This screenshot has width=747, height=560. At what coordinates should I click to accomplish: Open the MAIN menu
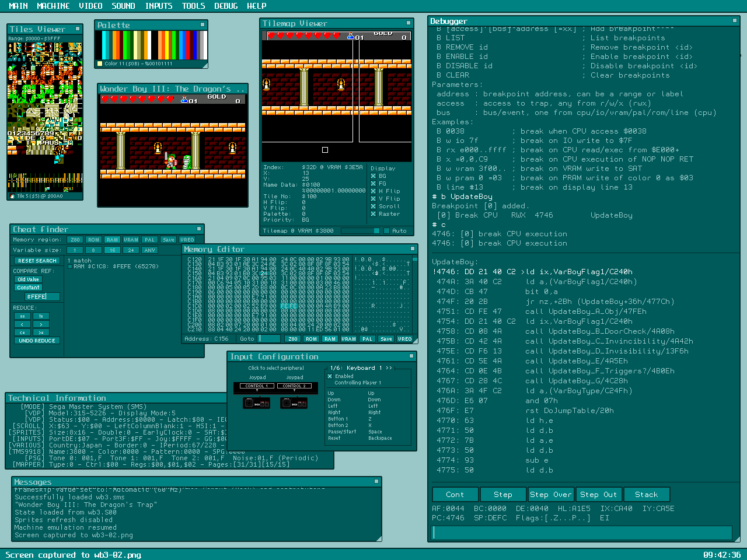point(19,6)
